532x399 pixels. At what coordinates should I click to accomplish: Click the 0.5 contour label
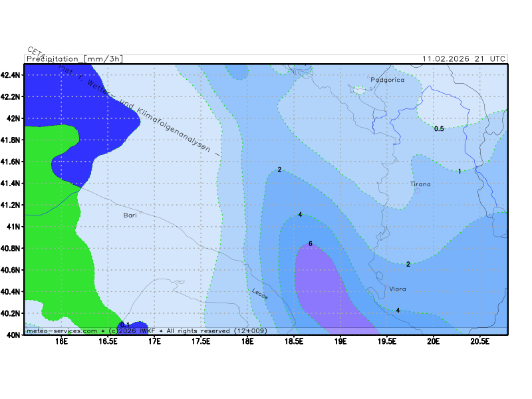coord(439,128)
